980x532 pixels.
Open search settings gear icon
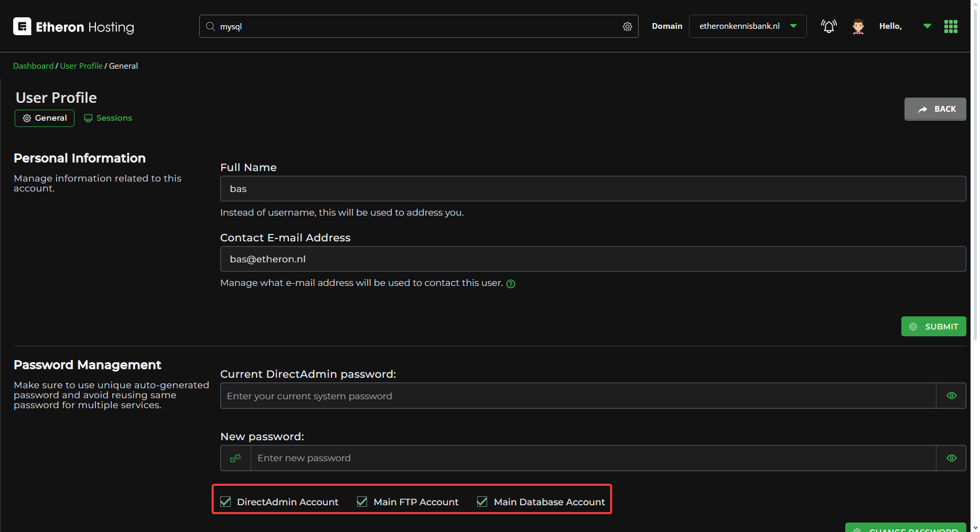pyautogui.click(x=627, y=27)
